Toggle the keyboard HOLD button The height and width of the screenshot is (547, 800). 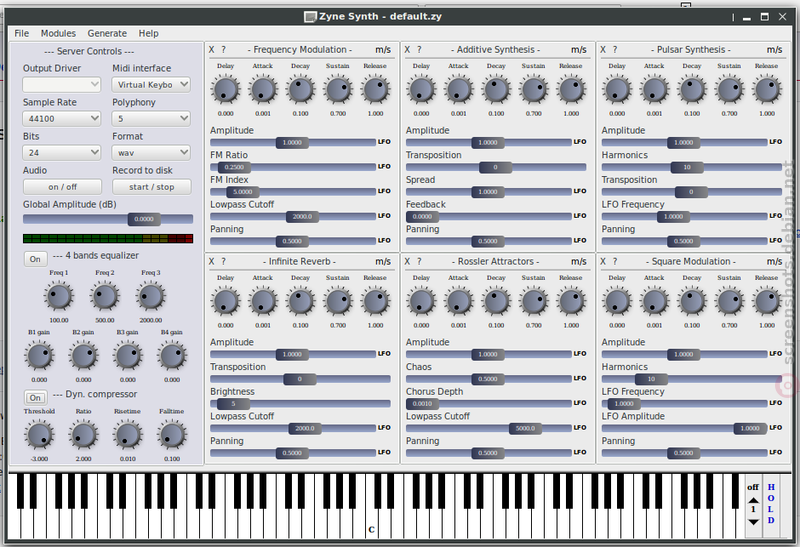[771, 504]
